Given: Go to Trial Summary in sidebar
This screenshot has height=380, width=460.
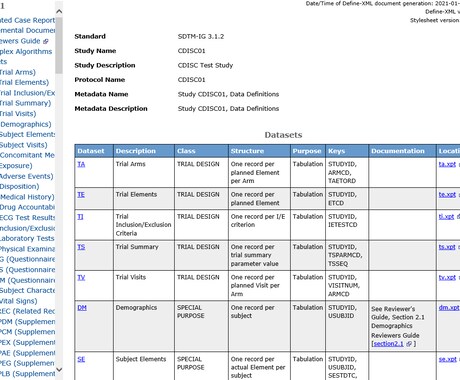Looking at the screenshot, I should [x=26, y=103].
